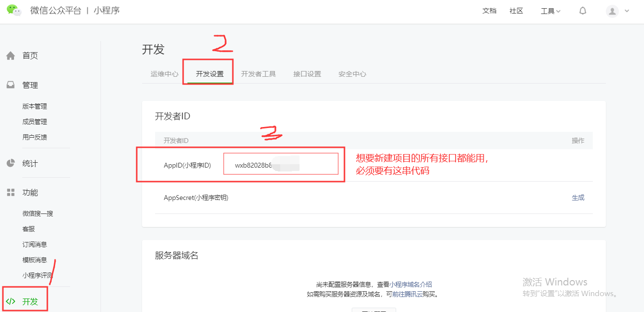The image size is (644, 312).
Task: Switch to the 开发者工具 tab
Action: 259,73
